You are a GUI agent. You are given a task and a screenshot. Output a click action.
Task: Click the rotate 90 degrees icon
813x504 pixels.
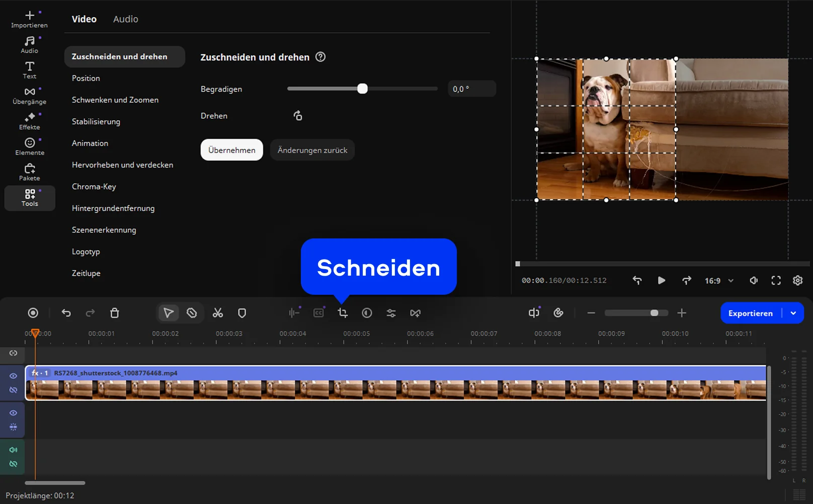(298, 116)
